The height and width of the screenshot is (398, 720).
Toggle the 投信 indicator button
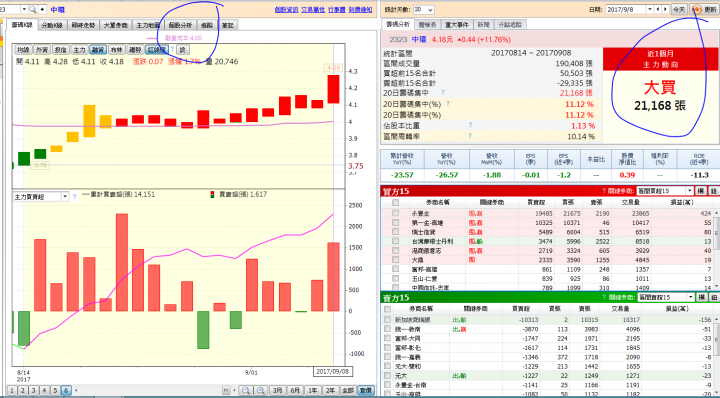(60, 50)
